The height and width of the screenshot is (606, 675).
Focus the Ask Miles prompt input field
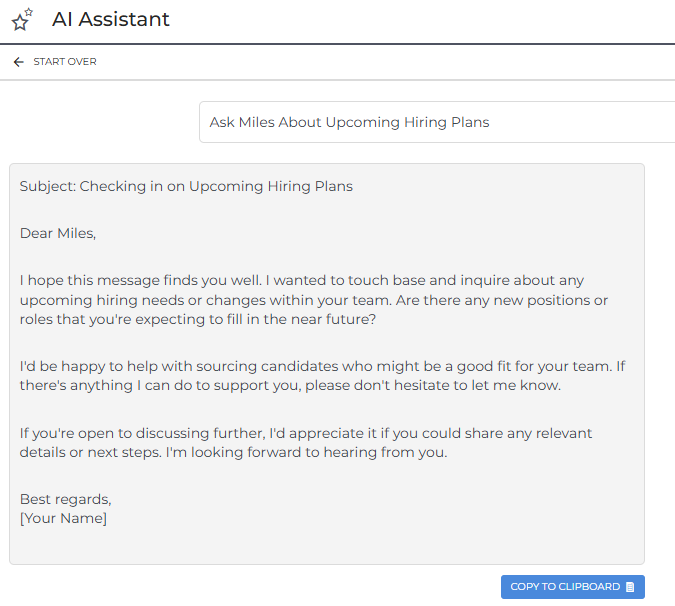click(x=436, y=122)
